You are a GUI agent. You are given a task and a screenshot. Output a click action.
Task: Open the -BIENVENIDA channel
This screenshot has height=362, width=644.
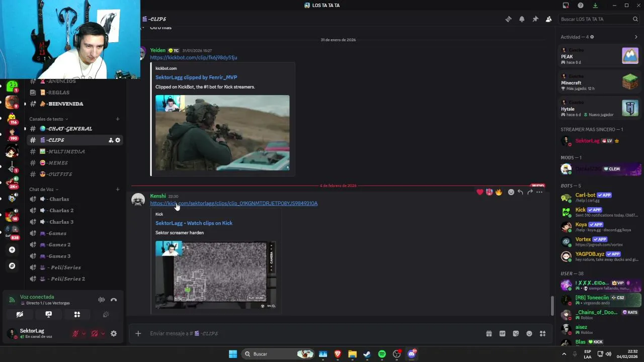[x=74, y=104]
